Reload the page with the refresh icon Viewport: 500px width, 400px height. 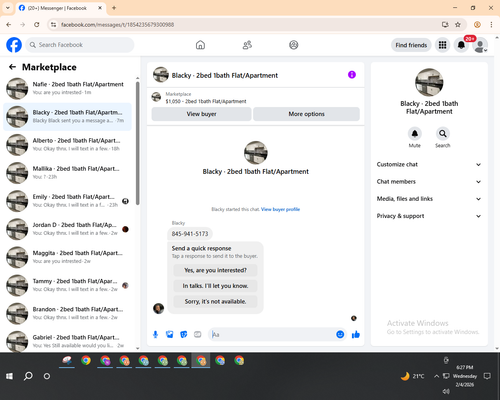[37, 24]
